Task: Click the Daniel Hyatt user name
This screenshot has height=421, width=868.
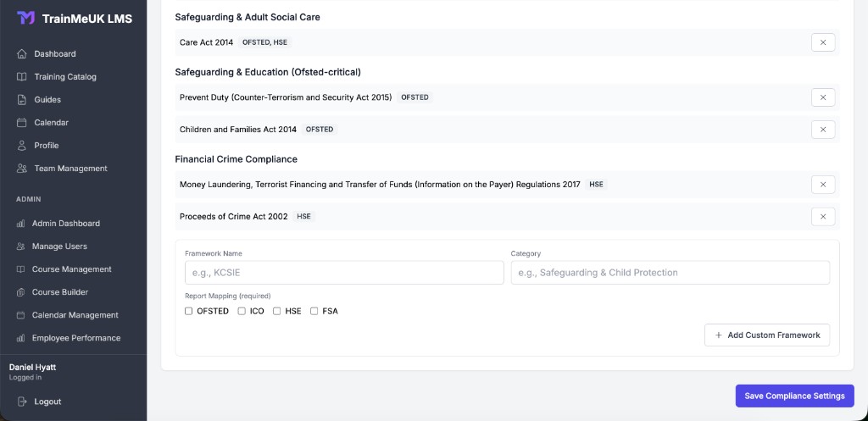Action: click(x=33, y=368)
